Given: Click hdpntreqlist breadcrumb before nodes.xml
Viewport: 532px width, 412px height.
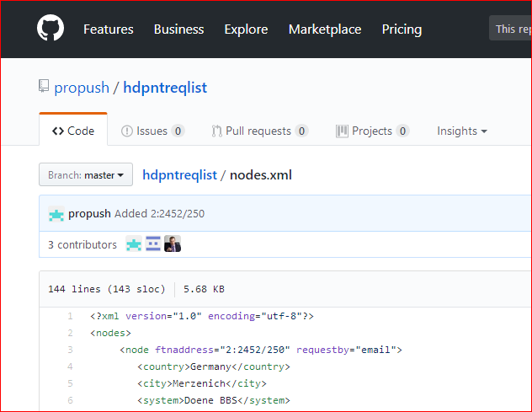Looking at the screenshot, I should [x=179, y=175].
